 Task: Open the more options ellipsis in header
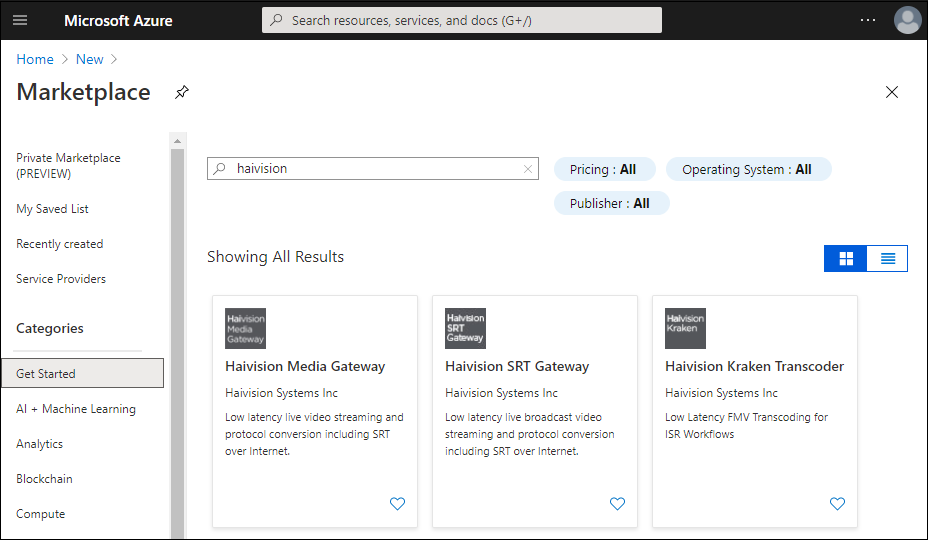point(868,20)
